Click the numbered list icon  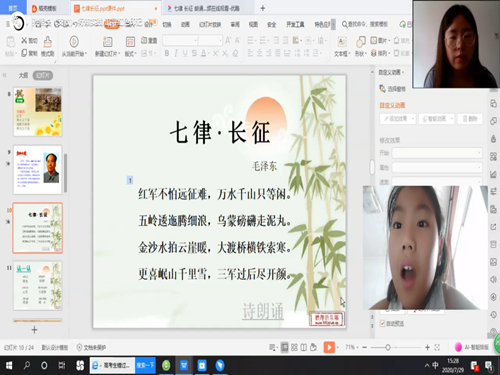click(x=263, y=41)
